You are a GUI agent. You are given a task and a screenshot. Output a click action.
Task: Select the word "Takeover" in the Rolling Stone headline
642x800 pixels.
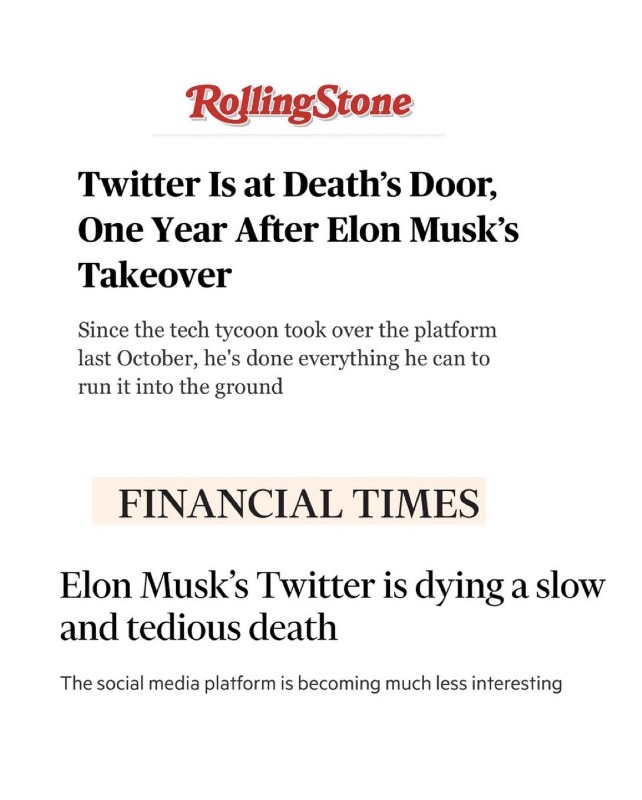[154, 273]
